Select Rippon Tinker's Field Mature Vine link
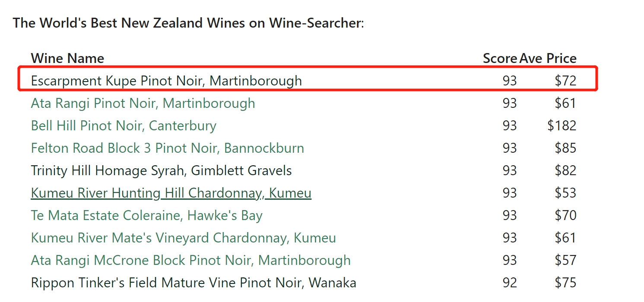Image resolution: width=644 pixels, height=302 pixels. (x=194, y=283)
